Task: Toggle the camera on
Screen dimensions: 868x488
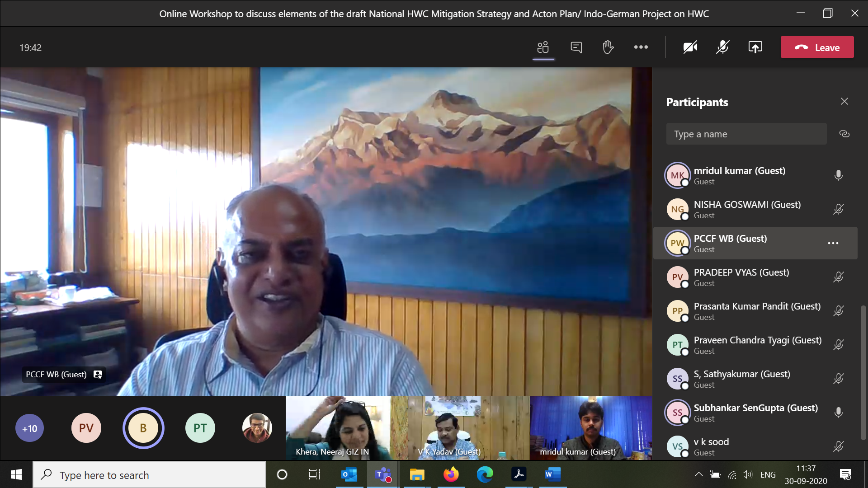Action: point(690,47)
